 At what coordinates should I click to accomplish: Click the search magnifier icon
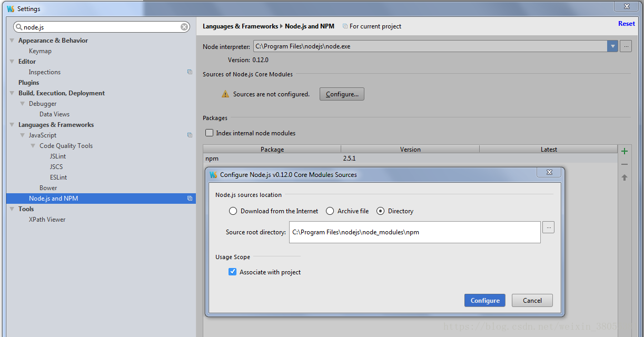pos(18,27)
